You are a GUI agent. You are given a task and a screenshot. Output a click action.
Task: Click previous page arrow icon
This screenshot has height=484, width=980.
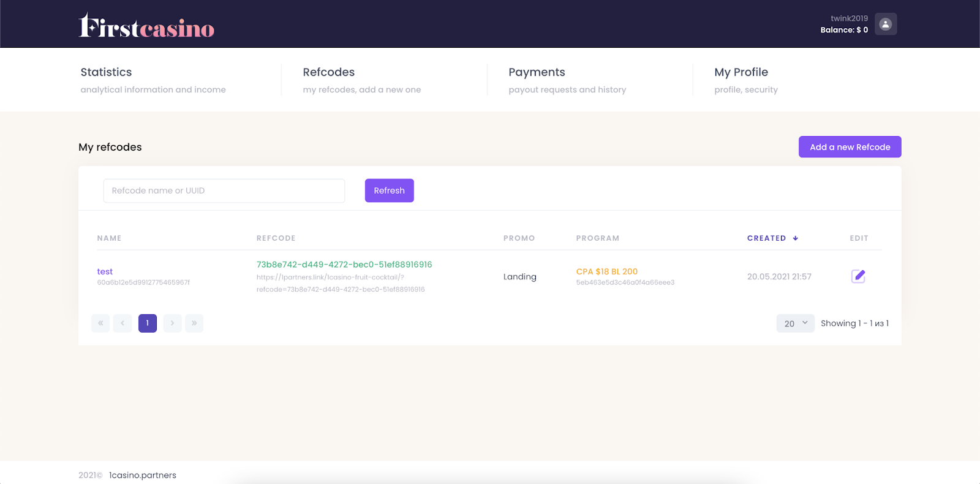click(123, 323)
